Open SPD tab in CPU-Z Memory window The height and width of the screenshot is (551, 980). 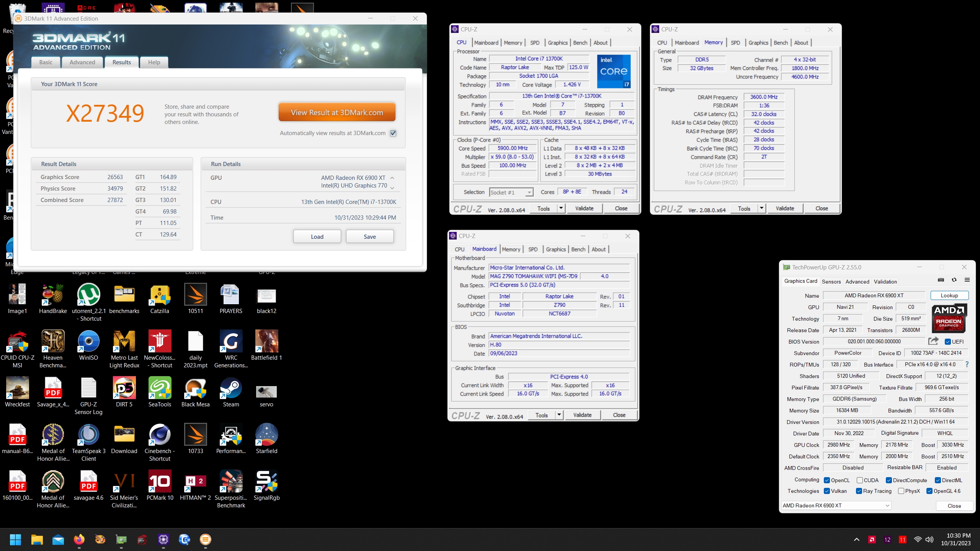tap(735, 42)
